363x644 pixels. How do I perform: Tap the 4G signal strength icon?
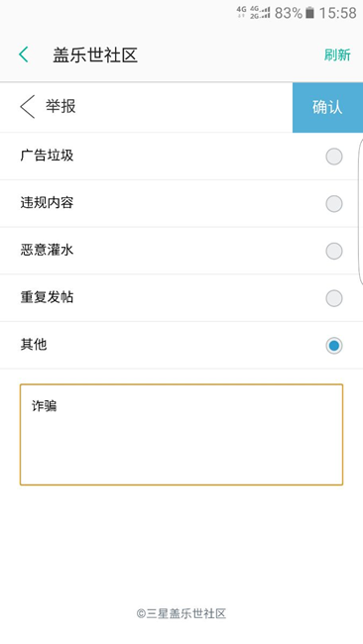(260, 12)
